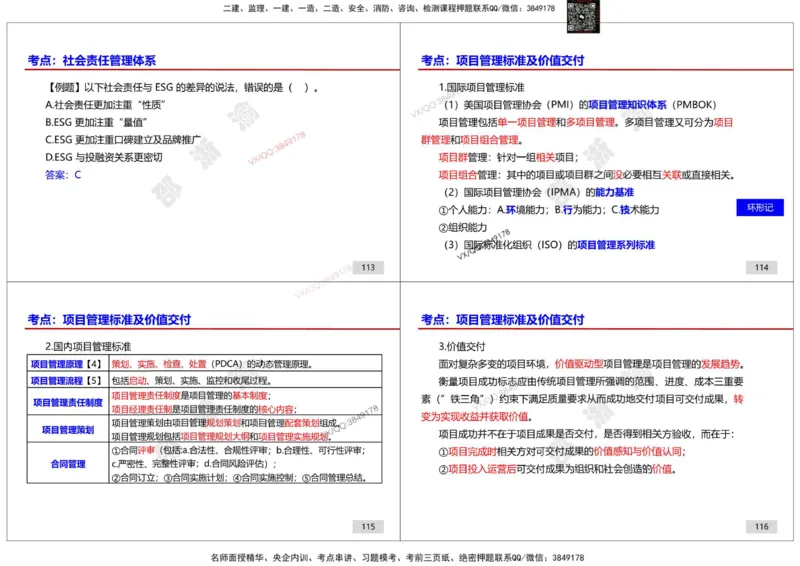Screen dimensions: 800x566
Task: Click the line starting with 衡量项目成功标志
Action: point(591,381)
